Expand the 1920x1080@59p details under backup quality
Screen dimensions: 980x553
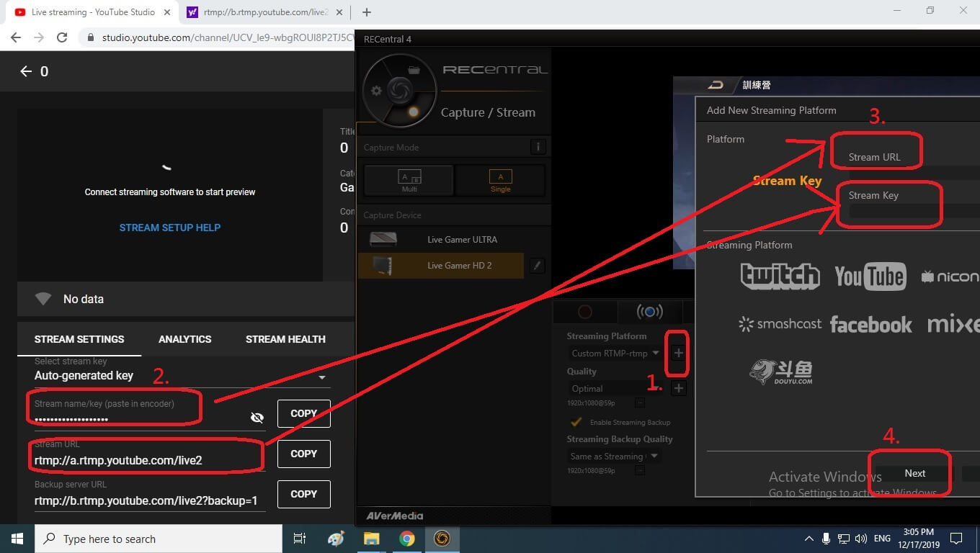(640, 471)
